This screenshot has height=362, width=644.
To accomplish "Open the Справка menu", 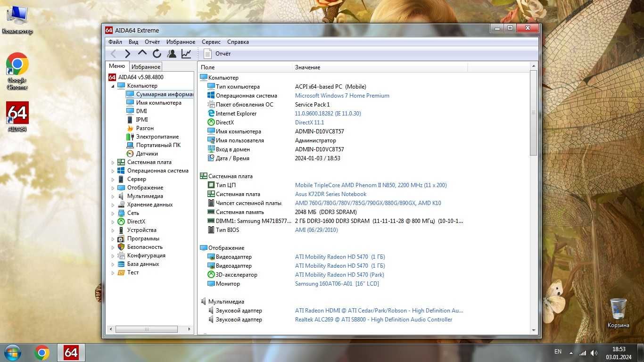I will click(x=238, y=42).
